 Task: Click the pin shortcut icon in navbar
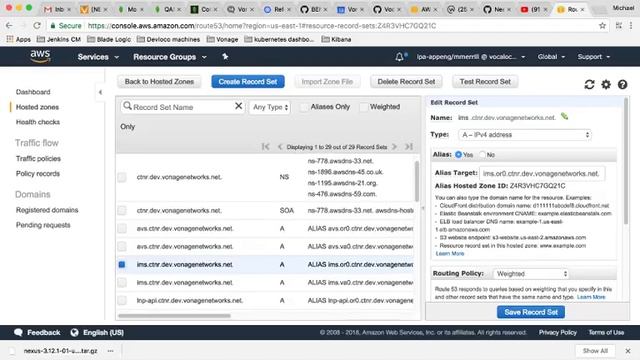[225, 57]
